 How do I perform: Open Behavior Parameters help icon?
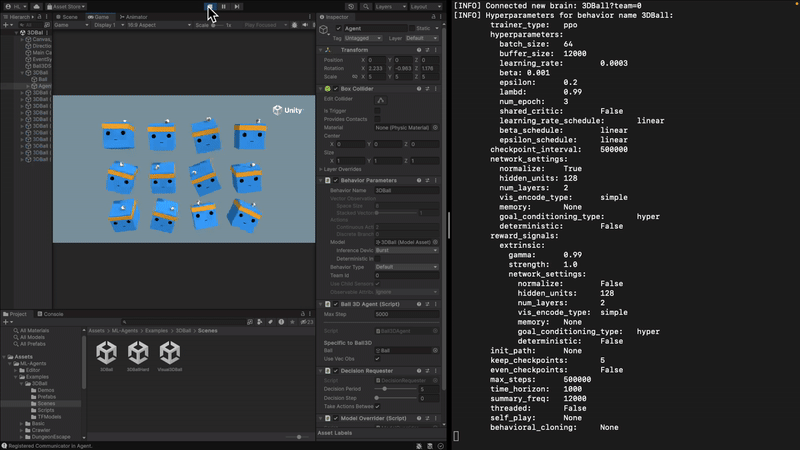click(419, 181)
